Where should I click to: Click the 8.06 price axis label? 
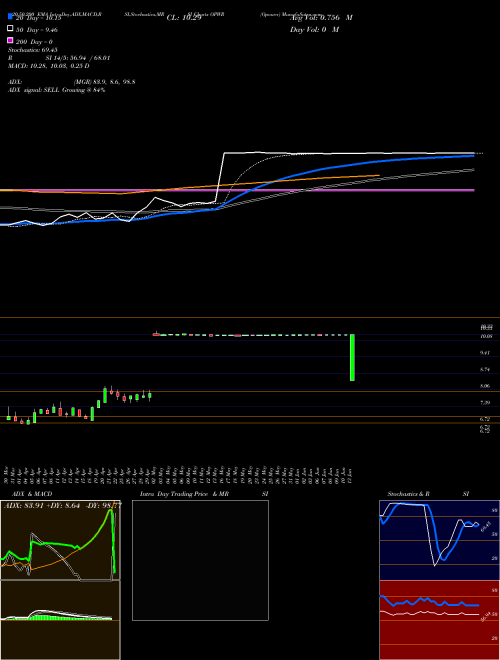coord(485,386)
